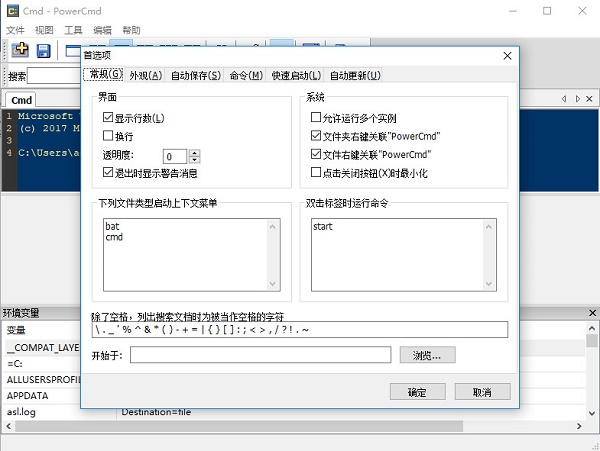This screenshot has width=600, height=451.
Task: Click the 取消 button
Action: tap(483, 392)
